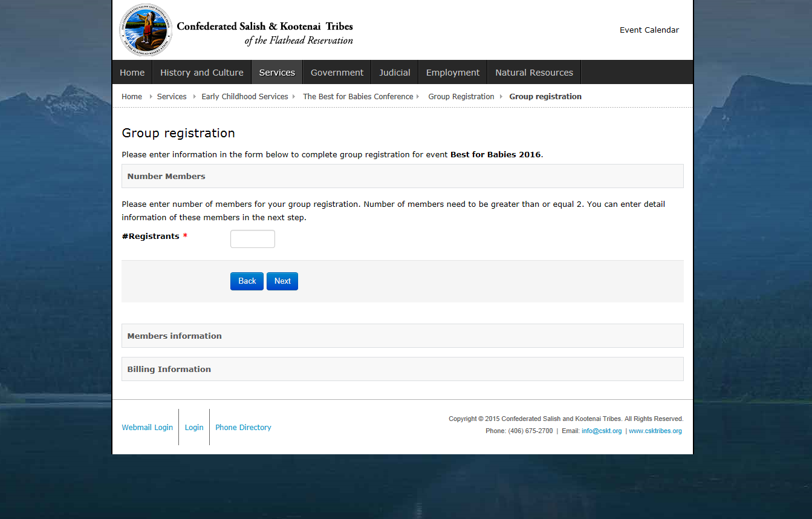Select the Employment menu item

click(x=452, y=73)
